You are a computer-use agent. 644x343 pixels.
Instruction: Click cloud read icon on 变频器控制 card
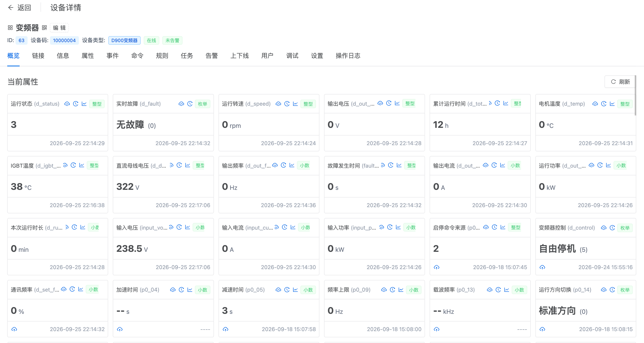click(603, 228)
